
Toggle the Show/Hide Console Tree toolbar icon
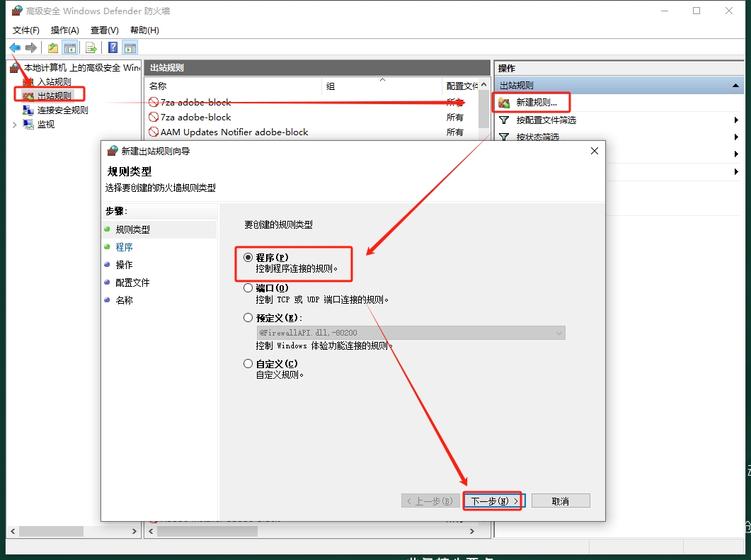pos(70,47)
